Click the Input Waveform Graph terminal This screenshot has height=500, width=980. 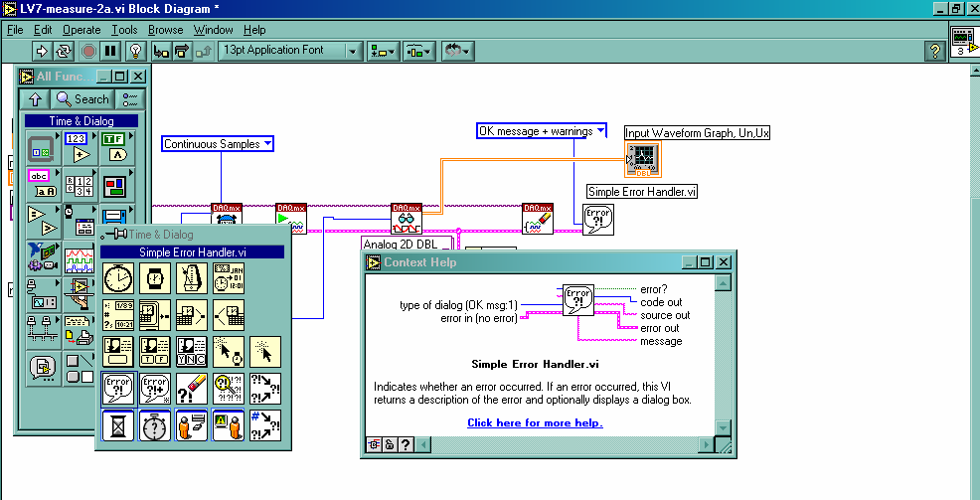point(643,159)
